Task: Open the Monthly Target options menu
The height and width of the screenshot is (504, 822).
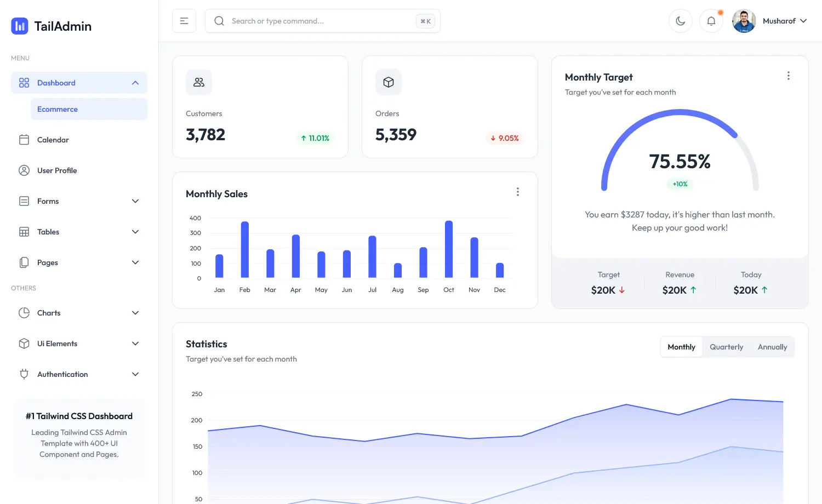Action: [x=789, y=76]
